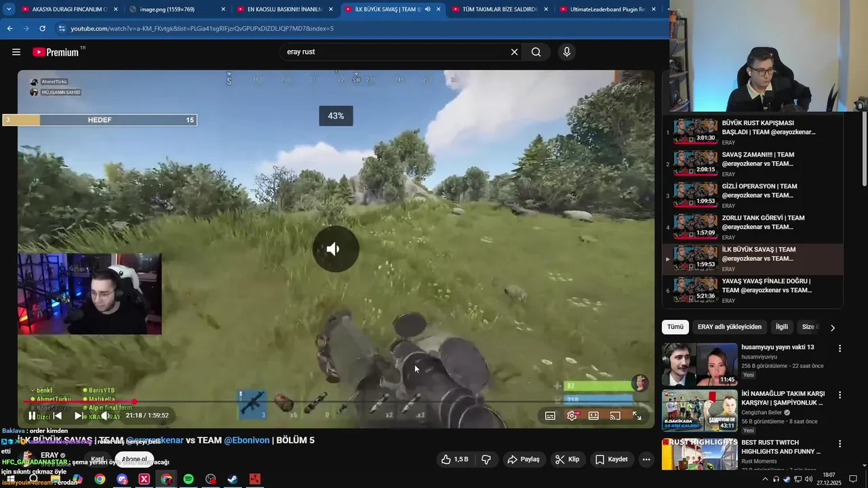This screenshot has height=488, width=868.
Task: Open options for 'husamyuyu yayın vakti 13'
Action: tap(840, 348)
